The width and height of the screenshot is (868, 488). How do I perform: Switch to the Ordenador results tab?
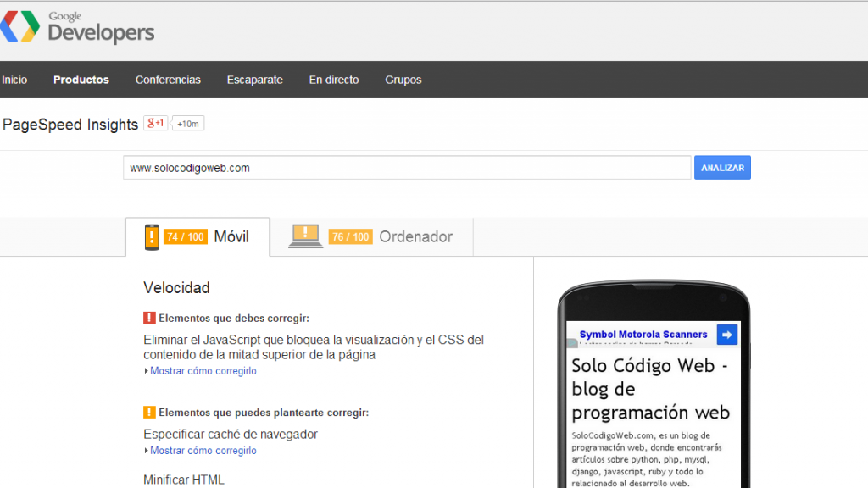371,237
